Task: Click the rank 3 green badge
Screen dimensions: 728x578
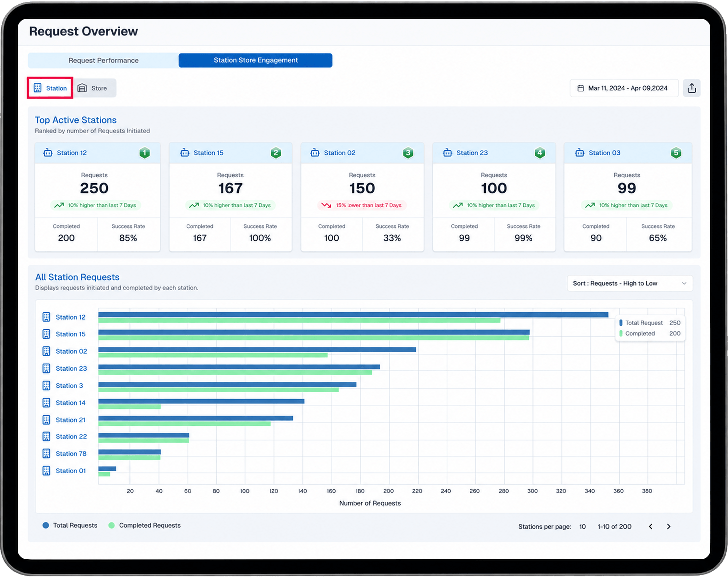Action: point(408,153)
